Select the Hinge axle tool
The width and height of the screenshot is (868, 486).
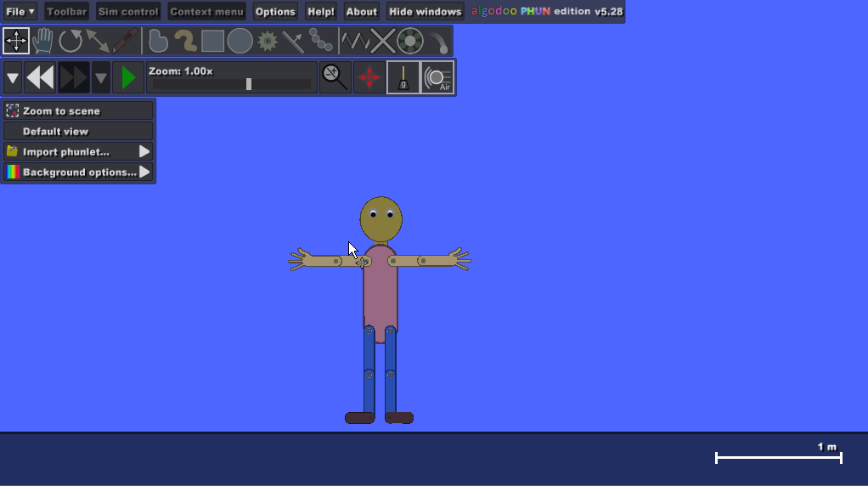coord(410,41)
